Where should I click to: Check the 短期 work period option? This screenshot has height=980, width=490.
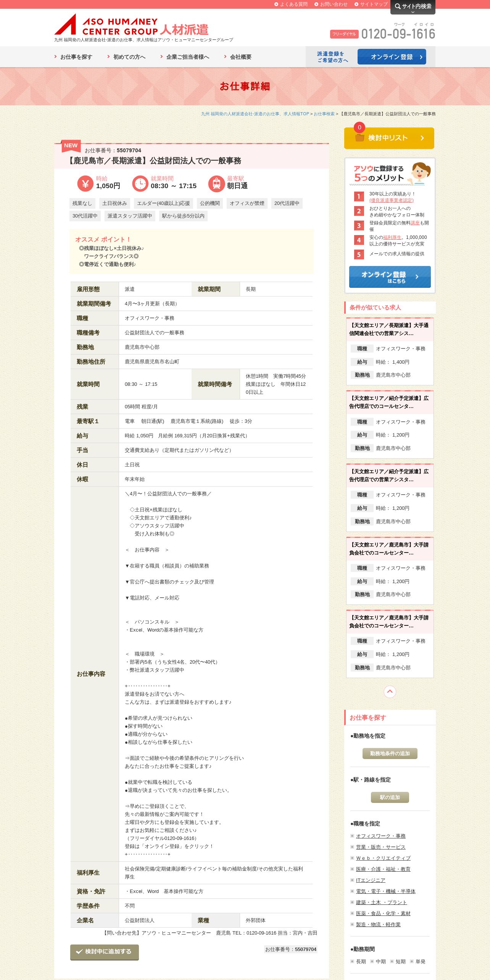coord(398,961)
